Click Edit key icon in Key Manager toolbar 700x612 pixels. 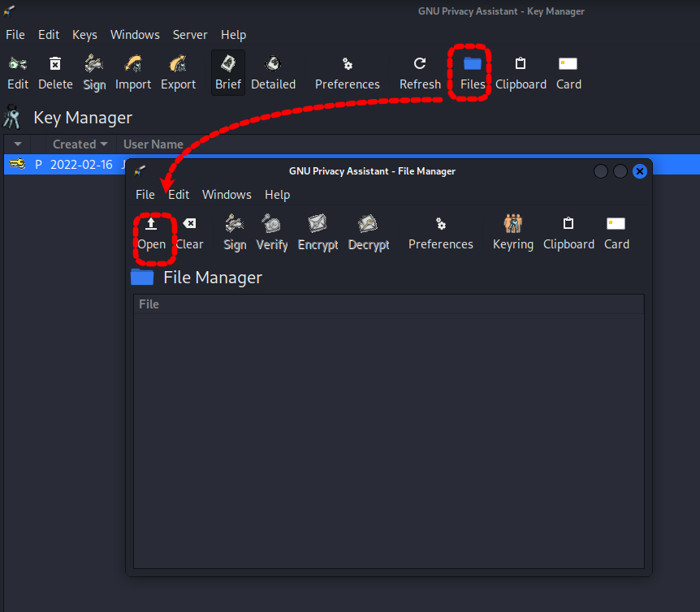pos(18,73)
